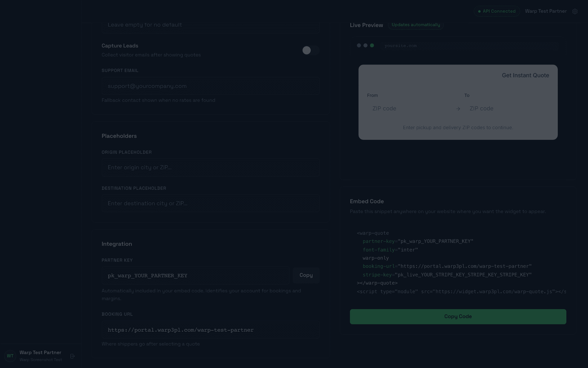588x368 pixels.
Task: Click the 'Live Preview' heading
Action: pyautogui.click(x=366, y=25)
